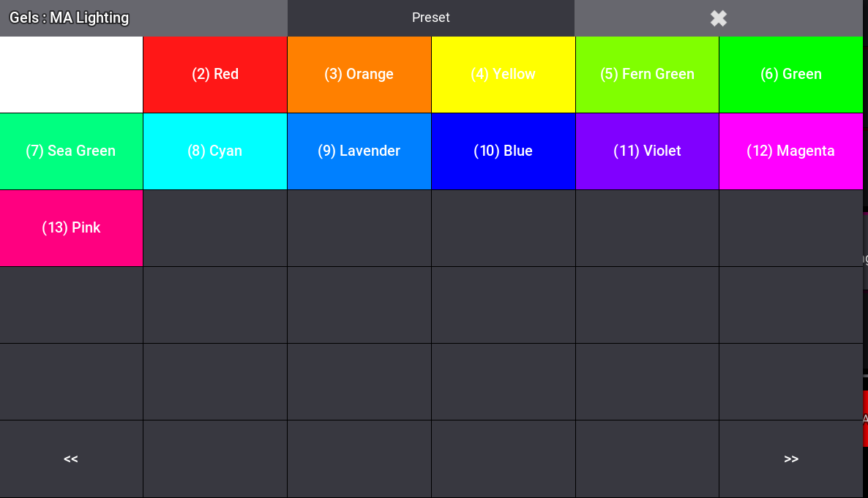Pick the white gel swatch
Viewport: 868px width, 498px height.
pos(71,75)
